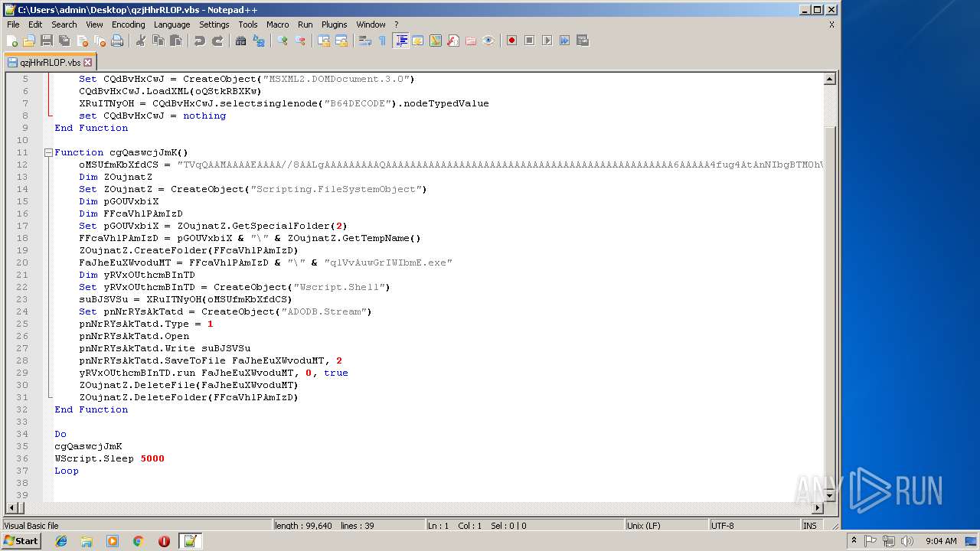Toggle Word Wrap toolbar icon
The height and width of the screenshot is (551, 980).
coord(364,41)
